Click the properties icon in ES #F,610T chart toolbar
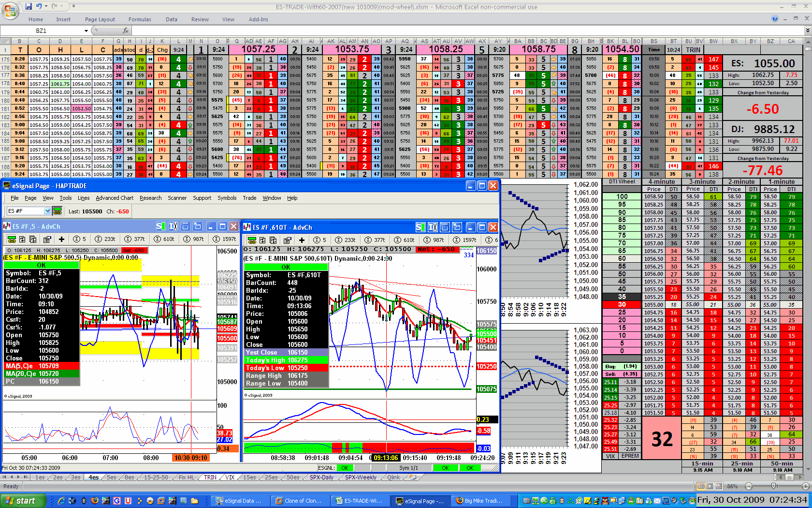This screenshot has width=812, height=508. click(x=288, y=240)
